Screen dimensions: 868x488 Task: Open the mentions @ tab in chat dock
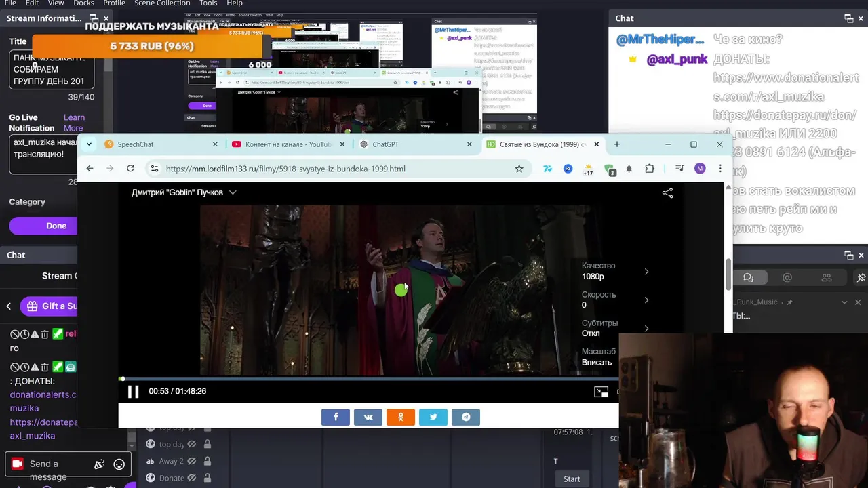pyautogui.click(x=787, y=277)
